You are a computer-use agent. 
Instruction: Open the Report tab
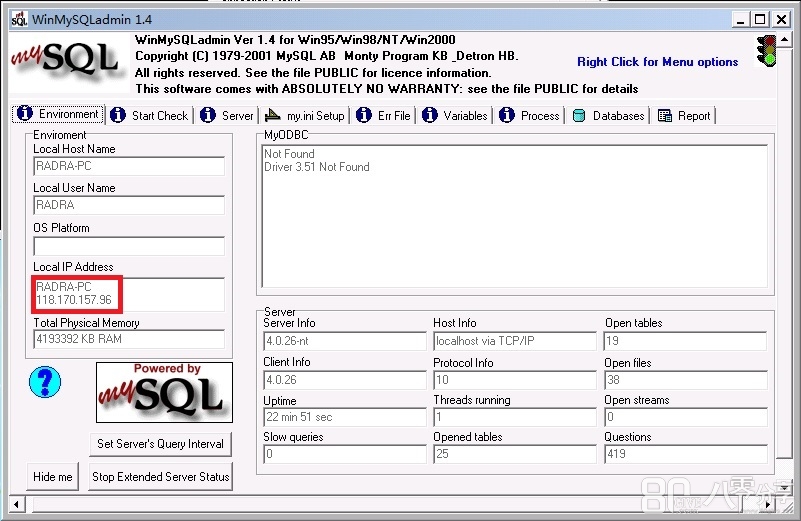684,115
